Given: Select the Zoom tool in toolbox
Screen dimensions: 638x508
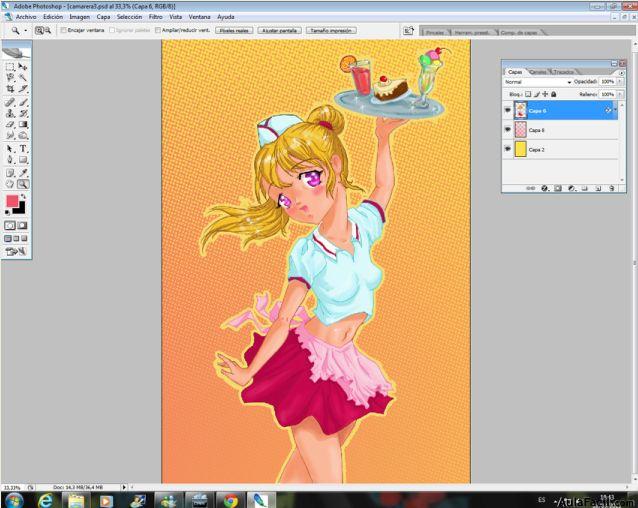Looking at the screenshot, I should click(x=23, y=184).
